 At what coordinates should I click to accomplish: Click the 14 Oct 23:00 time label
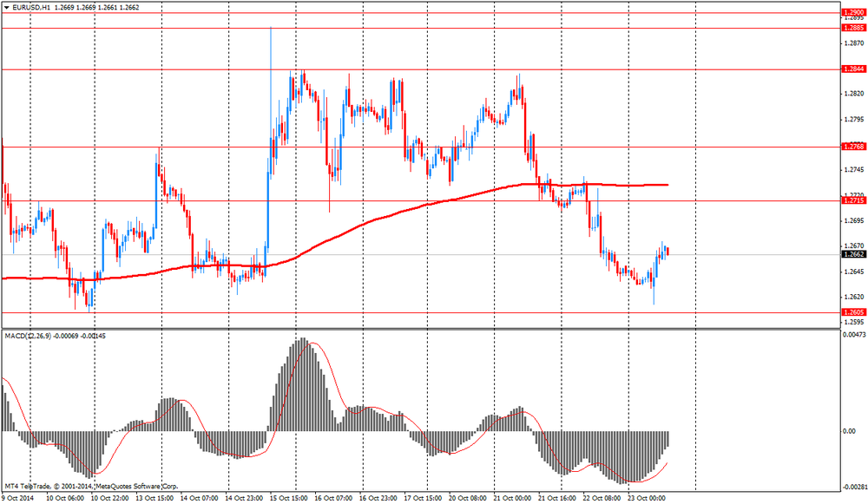(244, 499)
